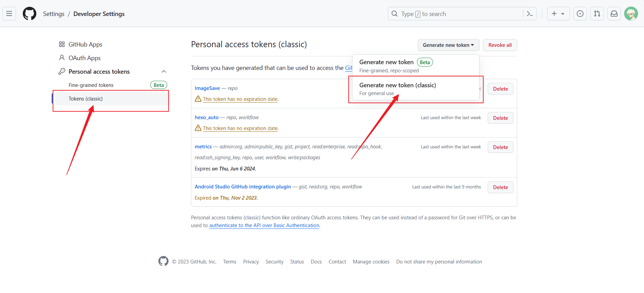Open the footer Status link

coord(297,261)
